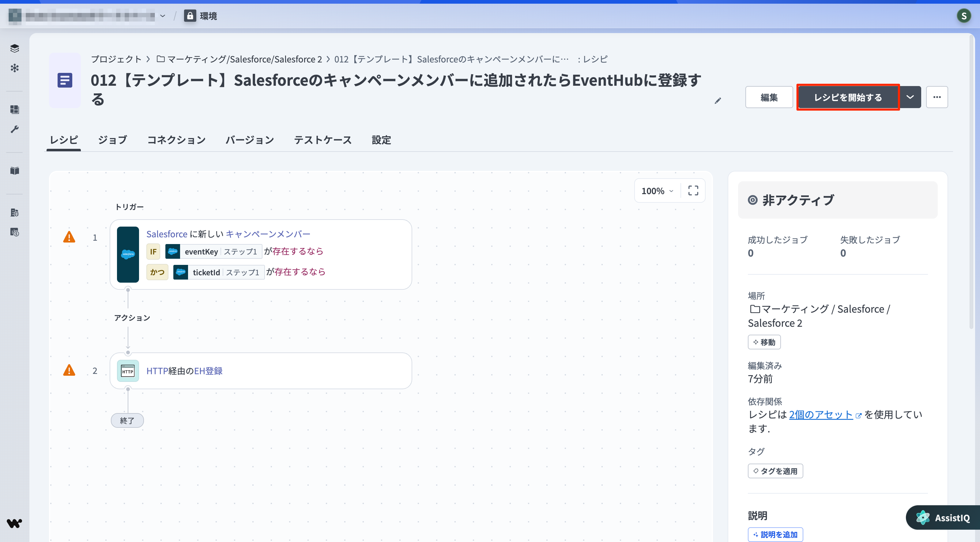Image resolution: width=980 pixels, height=542 pixels.
Task: Click the レシピを開始する button
Action: pyautogui.click(x=848, y=97)
